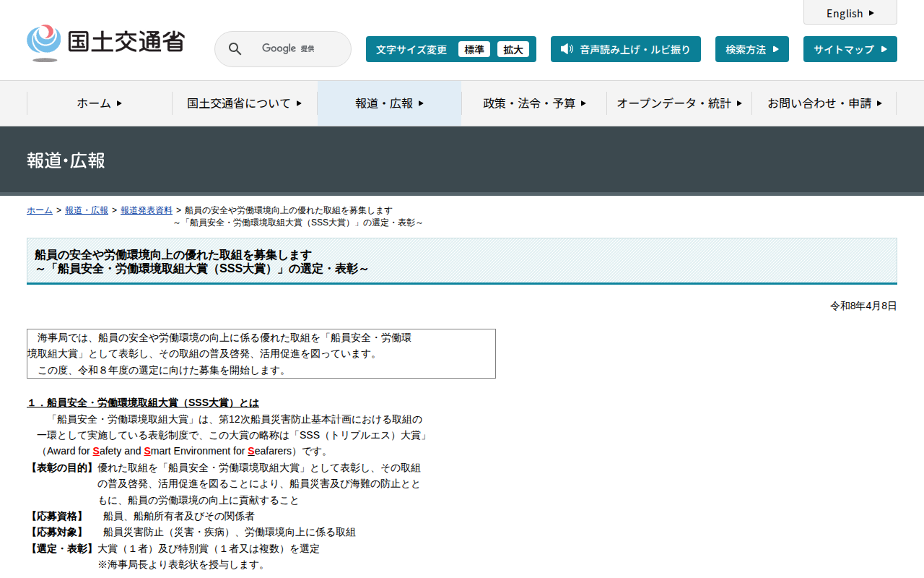Click the 文字サイズ変更 label
Image resolution: width=924 pixels, height=578 pixels.
pyautogui.click(x=411, y=49)
